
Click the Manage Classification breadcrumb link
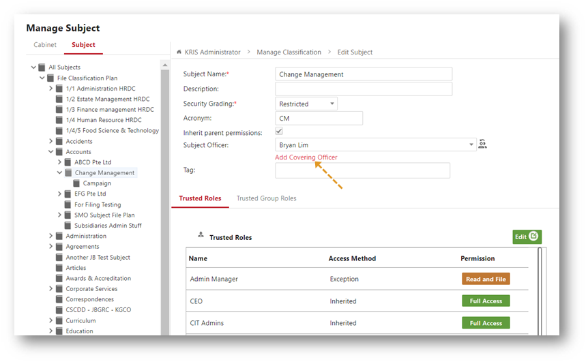click(289, 52)
